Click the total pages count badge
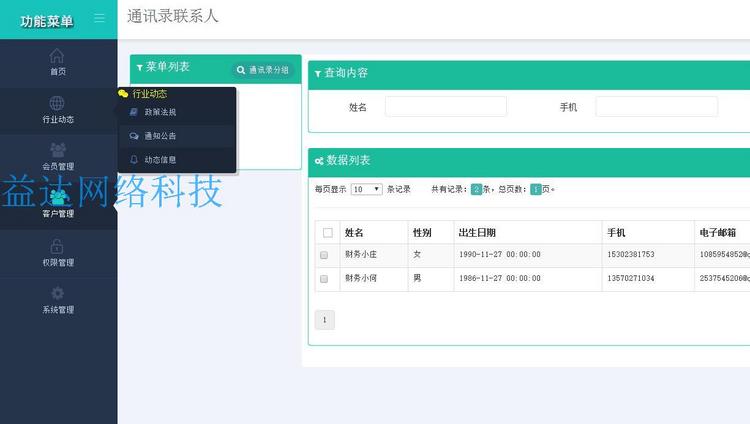750x424 pixels. (536, 189)
